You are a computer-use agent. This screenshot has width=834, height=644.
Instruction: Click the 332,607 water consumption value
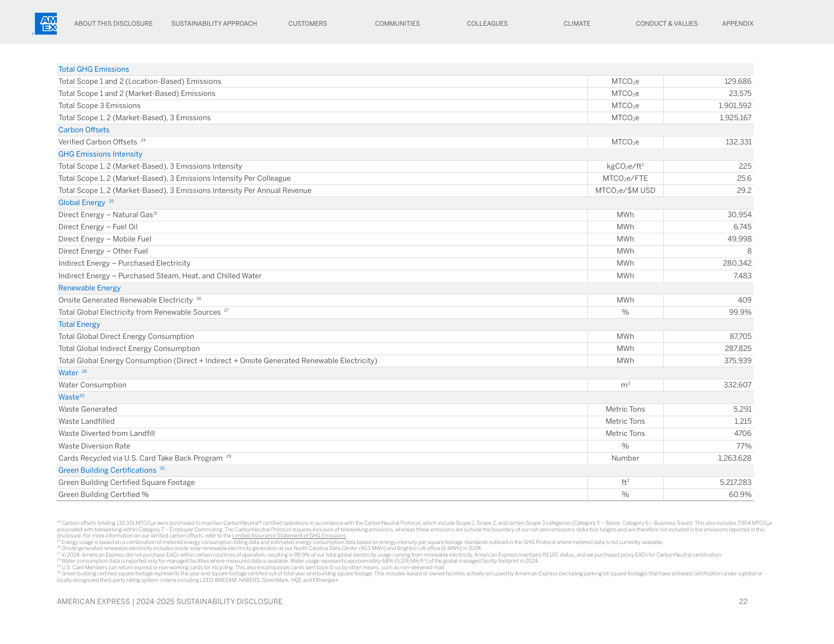coord(737,385)
